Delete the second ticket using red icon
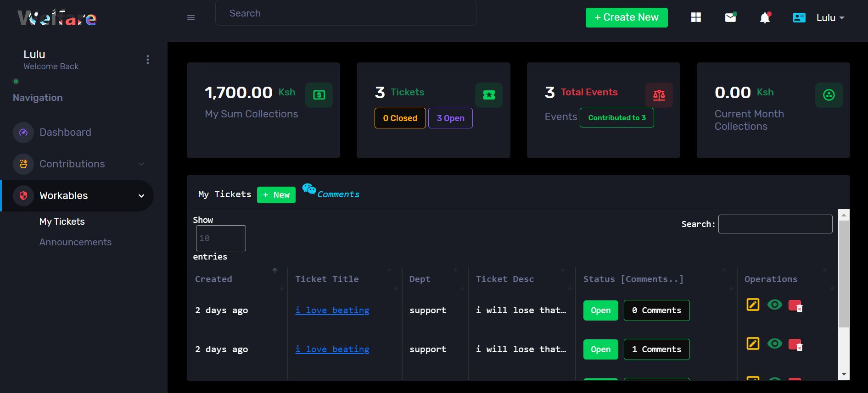This screenshot has height=393, width=868. (x=795, y=344)
